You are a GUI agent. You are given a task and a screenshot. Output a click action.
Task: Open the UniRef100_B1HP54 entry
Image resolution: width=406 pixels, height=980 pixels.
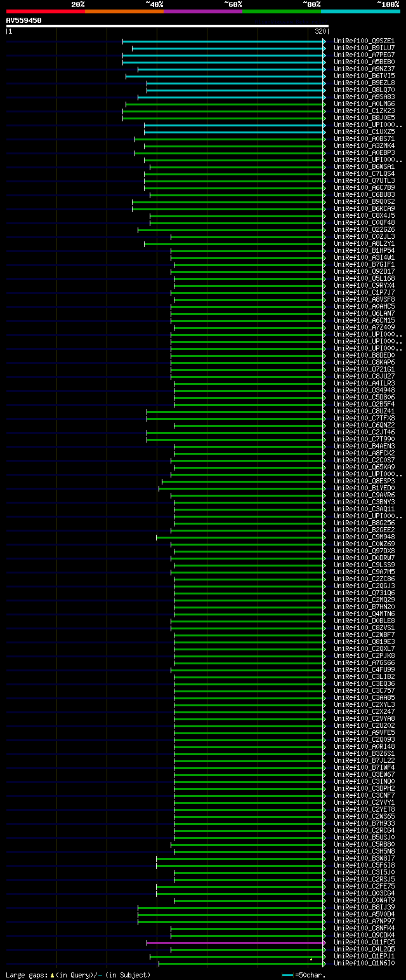[x=364, y=251]
